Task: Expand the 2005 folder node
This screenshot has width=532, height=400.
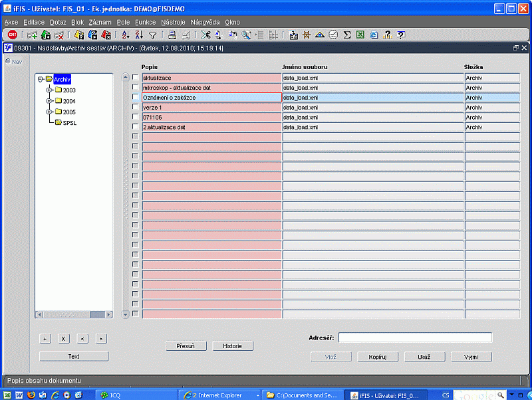Action: (x=49, y=112)
